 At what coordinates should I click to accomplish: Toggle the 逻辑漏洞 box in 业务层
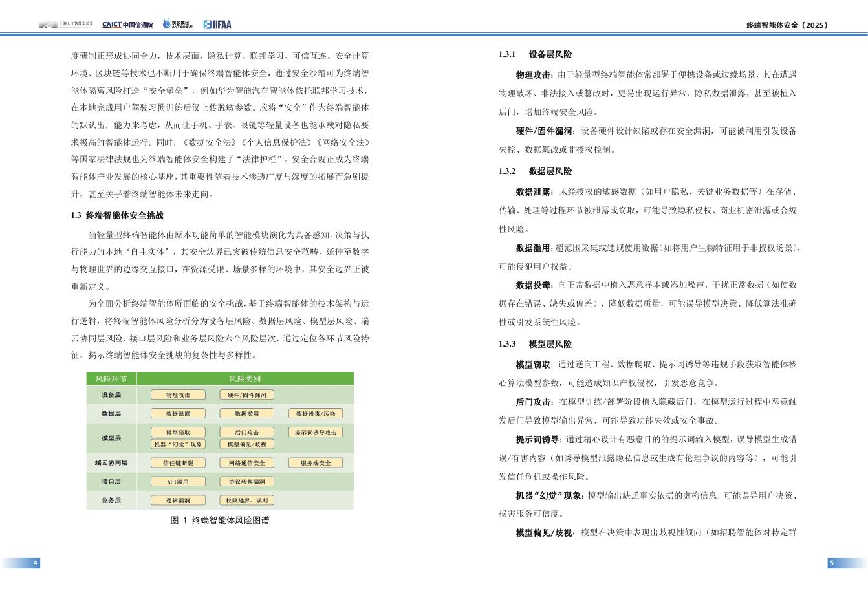coord(180,499)
